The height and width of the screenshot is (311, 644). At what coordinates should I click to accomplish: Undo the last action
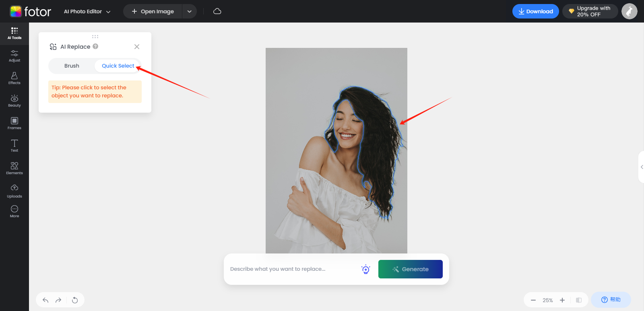pos(45,300)
